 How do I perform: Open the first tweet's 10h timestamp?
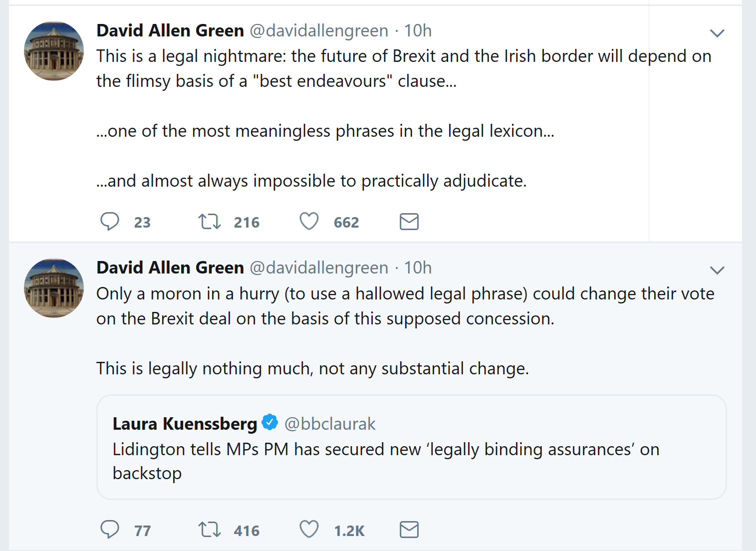(x=418, y=31)
